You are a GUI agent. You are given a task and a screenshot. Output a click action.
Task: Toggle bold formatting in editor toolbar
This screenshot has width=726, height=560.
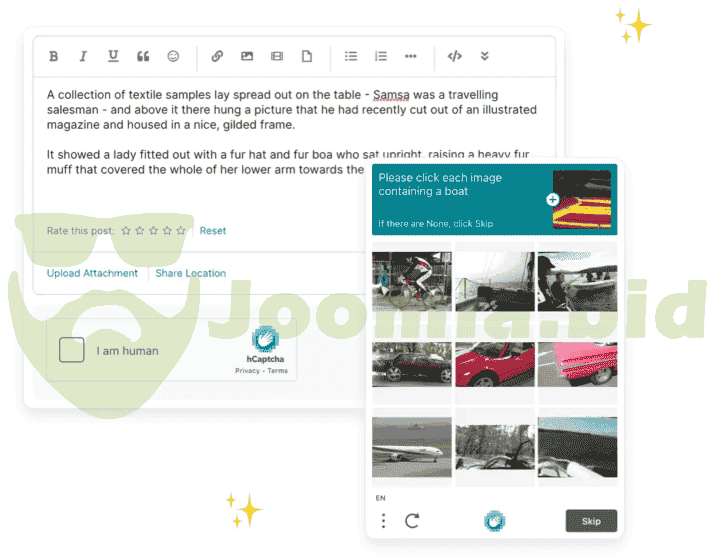pos(54,56)
